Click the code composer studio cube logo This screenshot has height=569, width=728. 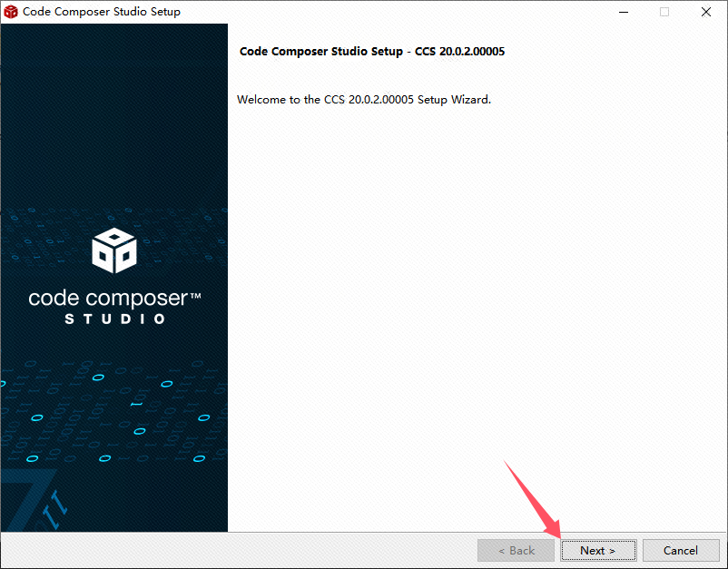coord(114,250)
